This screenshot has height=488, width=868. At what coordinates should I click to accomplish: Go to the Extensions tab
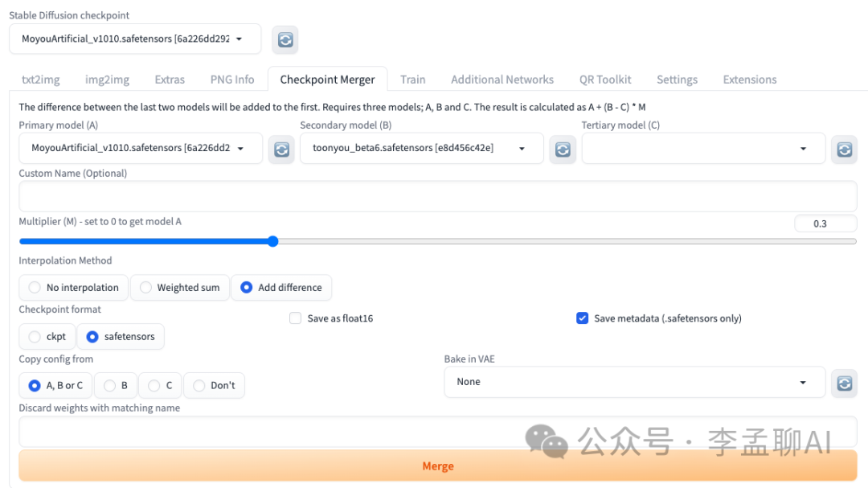750,80
